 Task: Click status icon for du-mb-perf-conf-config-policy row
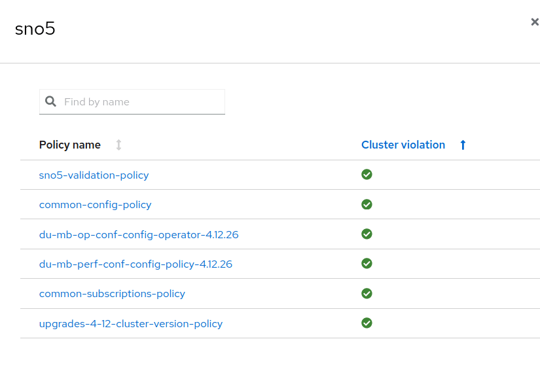(367, 263)
